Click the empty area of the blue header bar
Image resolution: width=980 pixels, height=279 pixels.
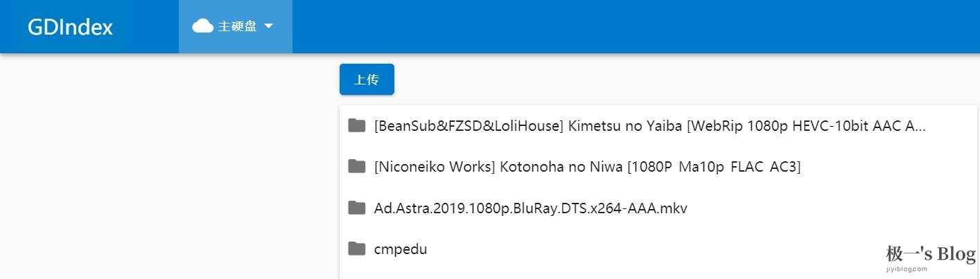coord(624,26)
